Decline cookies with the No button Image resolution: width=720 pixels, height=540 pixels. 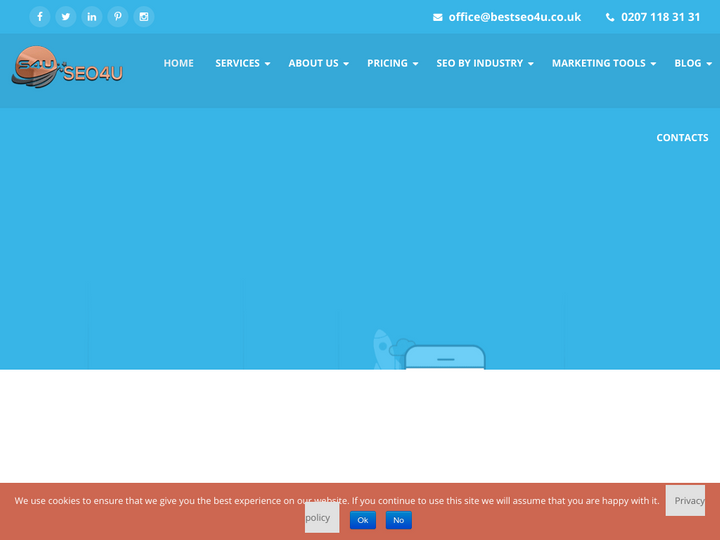coord(398,520)
